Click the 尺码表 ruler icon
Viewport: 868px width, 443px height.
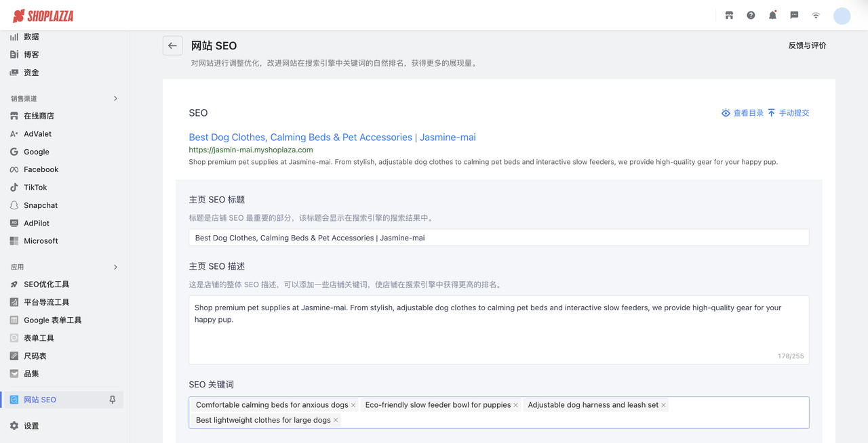point(14,356)
